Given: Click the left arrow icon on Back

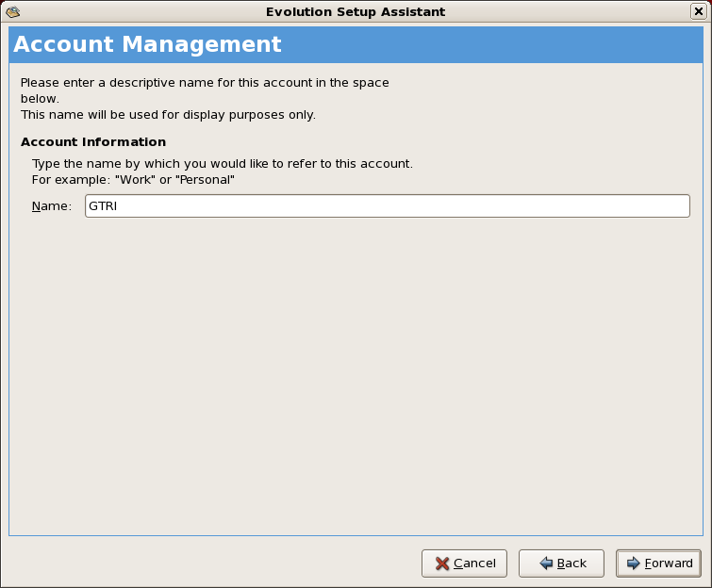Looking at the screenshot, I should (x=546, y=563).
